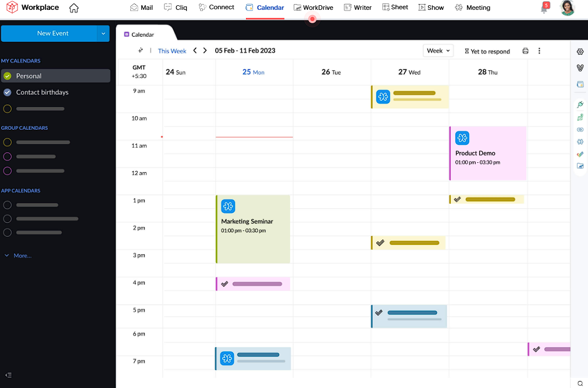Click the New Event button

click(51, 34)
